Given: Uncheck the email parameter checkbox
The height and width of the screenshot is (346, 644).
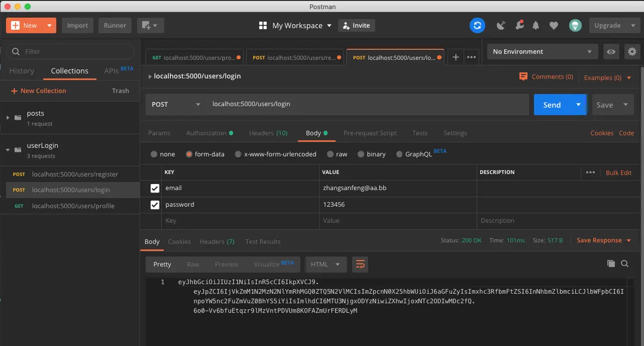Looking at the screenshot, I should pyautogui.click(x=155, y=188).
